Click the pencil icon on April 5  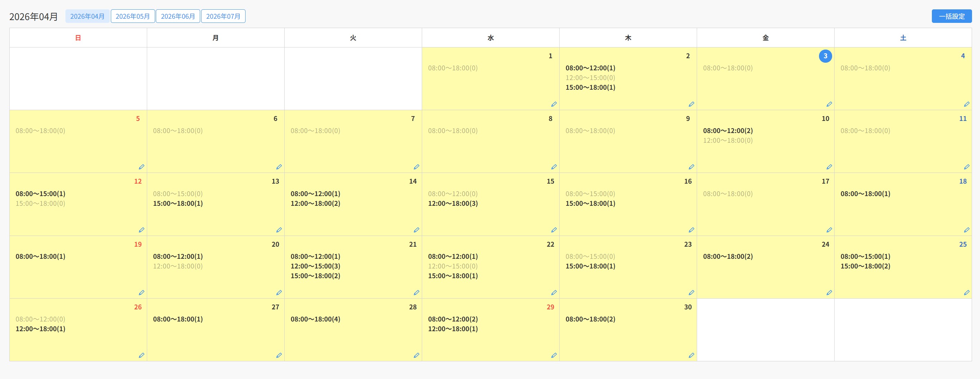coord(142,167)
